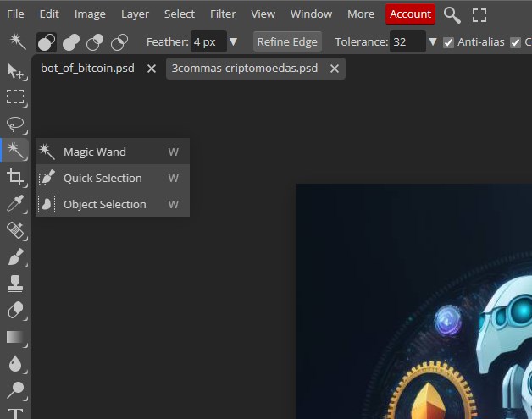Open the Tolerance value dropdown arrow
Viewport: 532px width, 419px height.
pos(433,41)
